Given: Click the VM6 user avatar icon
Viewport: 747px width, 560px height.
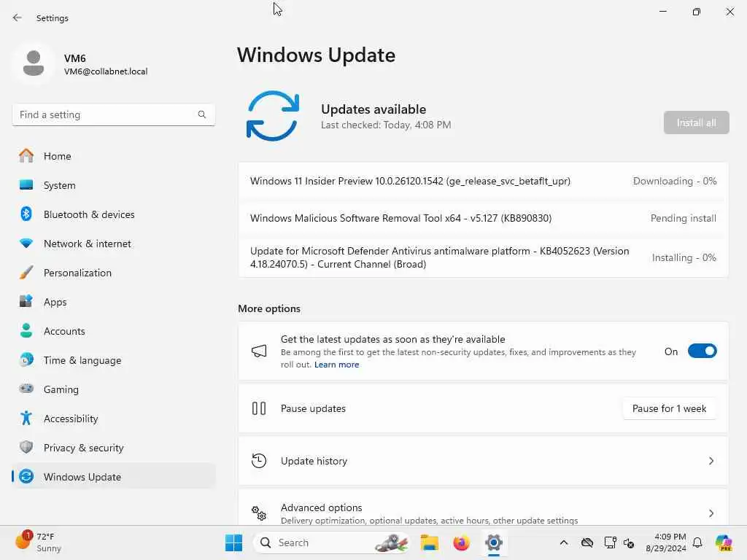Looking at the screenshot, I should [34, 63].
